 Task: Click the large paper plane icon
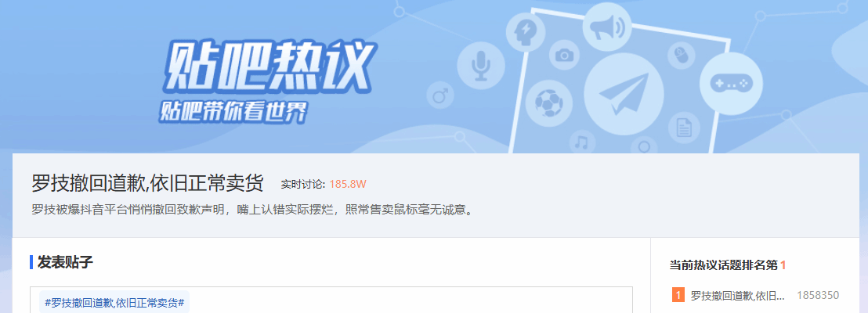[x=624, y=95]
